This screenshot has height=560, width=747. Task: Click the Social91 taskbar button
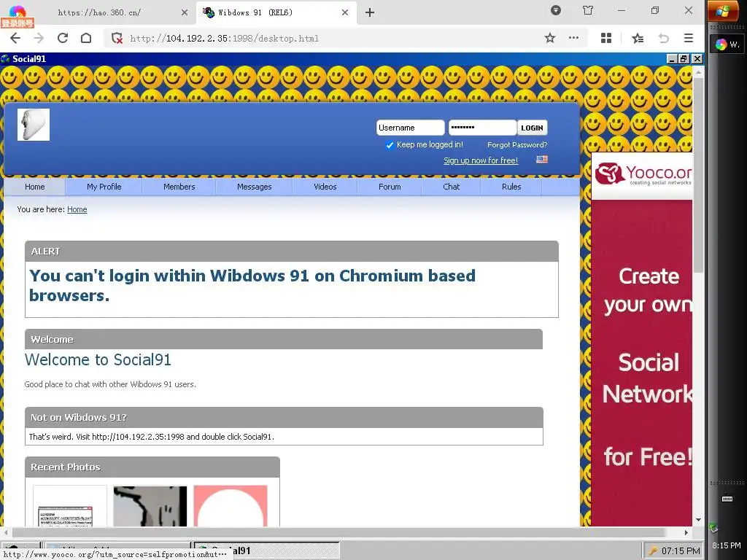(x=266, y=551)
